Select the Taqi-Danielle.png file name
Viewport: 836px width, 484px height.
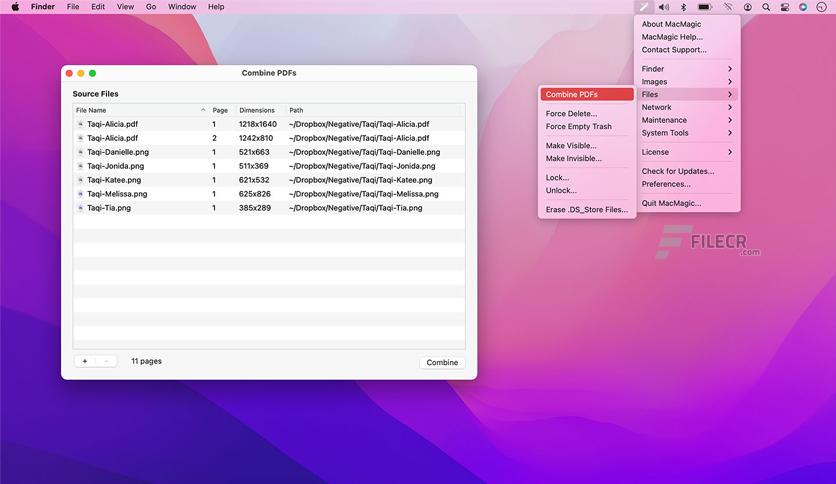click(x=118, y=152)
